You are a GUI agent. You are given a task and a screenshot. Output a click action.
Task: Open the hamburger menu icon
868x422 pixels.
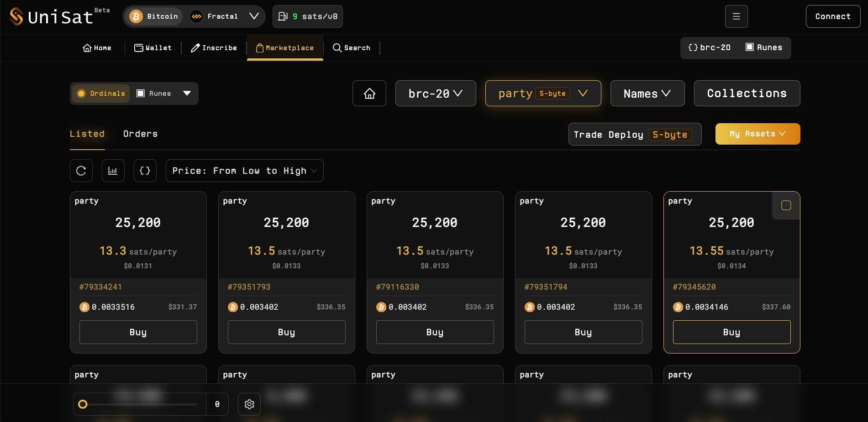tap(736, 16)
